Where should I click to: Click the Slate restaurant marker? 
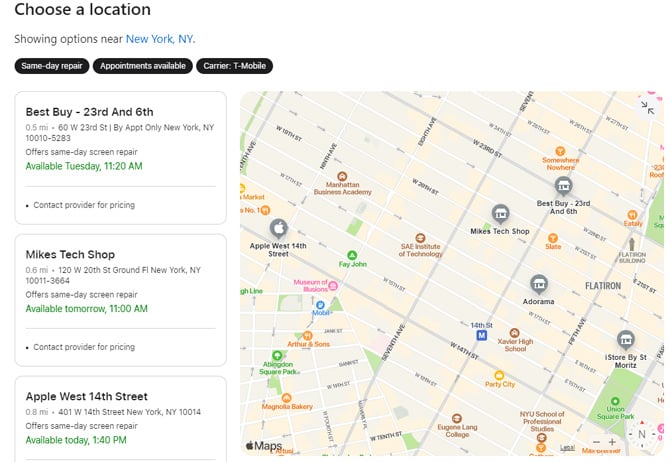coord(552,238)
